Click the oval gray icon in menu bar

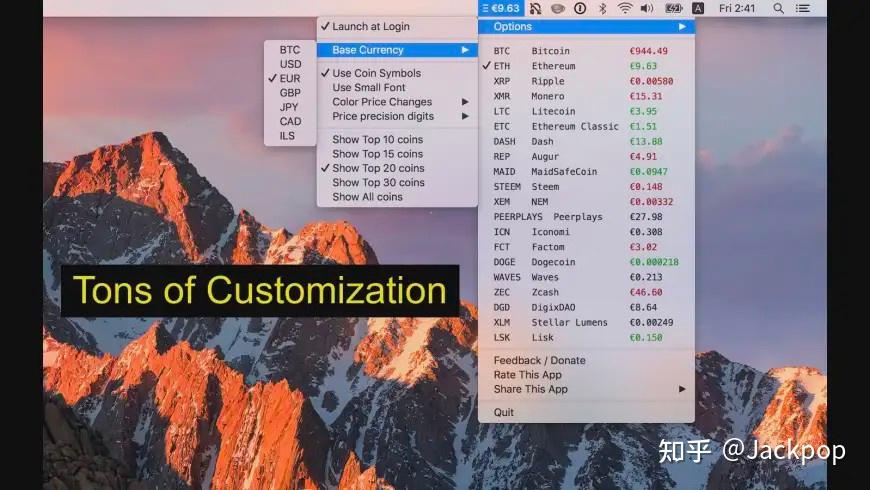(558, 8)
